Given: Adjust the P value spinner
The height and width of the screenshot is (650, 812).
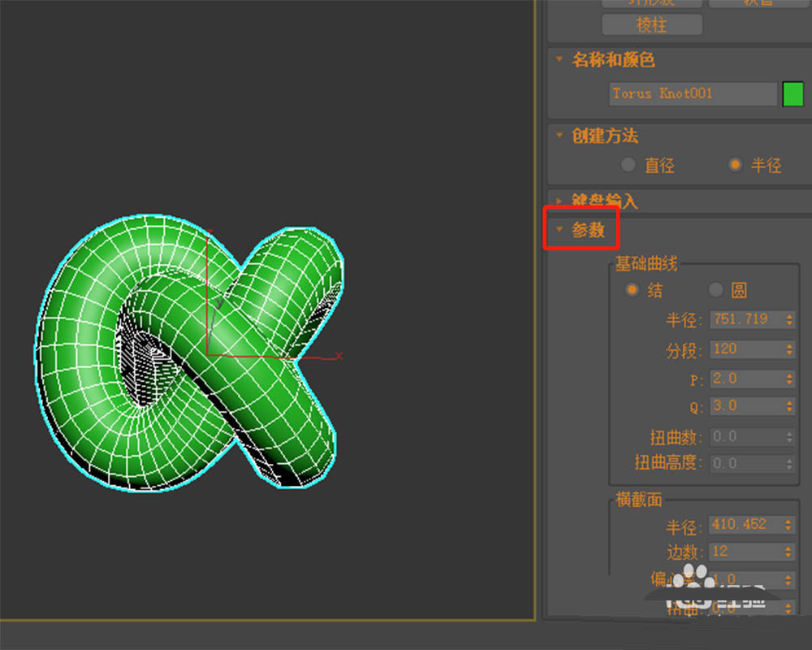Looking at the screenshot, I should coord(789,379).
